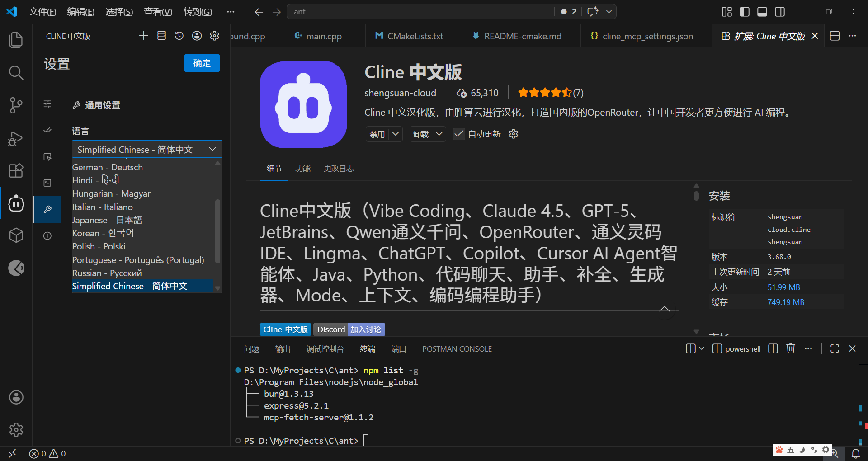This screenshot has width=868, height=461.
Task: Expand the 卸载 button dropdown arrow
Action: tap(439, 134)
